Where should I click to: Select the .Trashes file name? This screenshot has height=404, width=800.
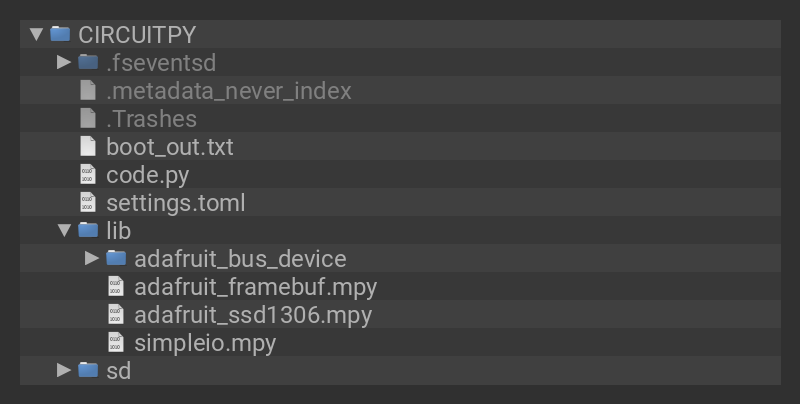pos(151,119)
